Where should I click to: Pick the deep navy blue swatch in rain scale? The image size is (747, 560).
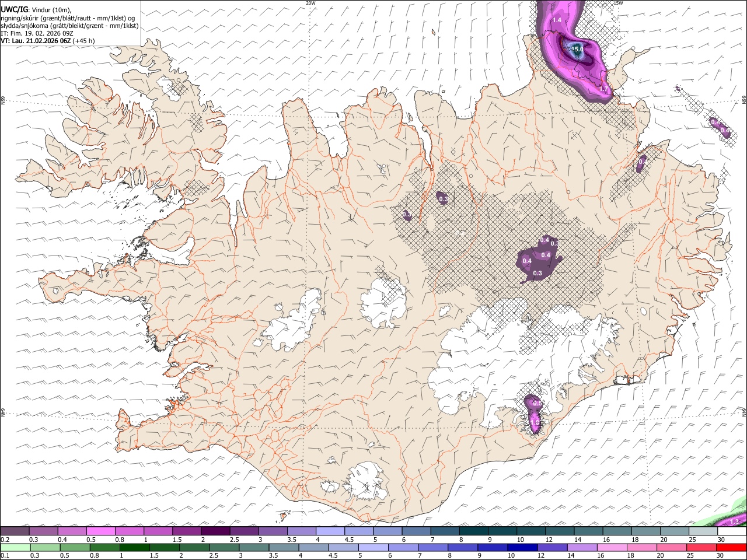523,547
